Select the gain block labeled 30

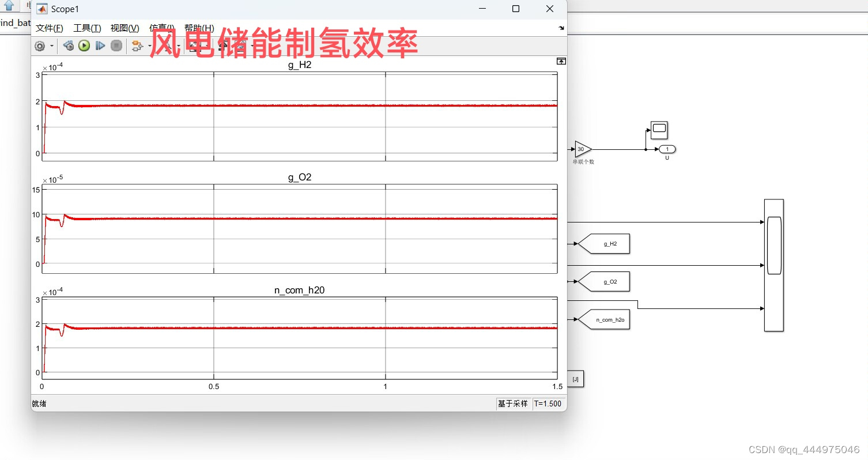click(x=583, y=149)
